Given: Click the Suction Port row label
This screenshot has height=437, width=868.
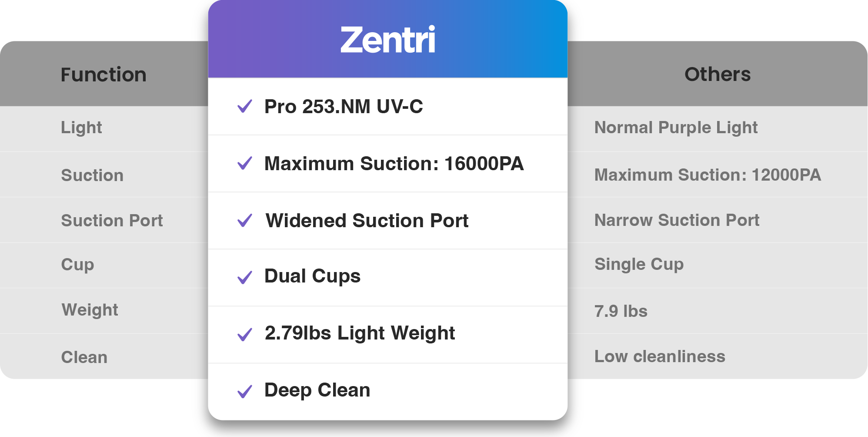Looking at the screenshot, I should click(x=112, y=221).
